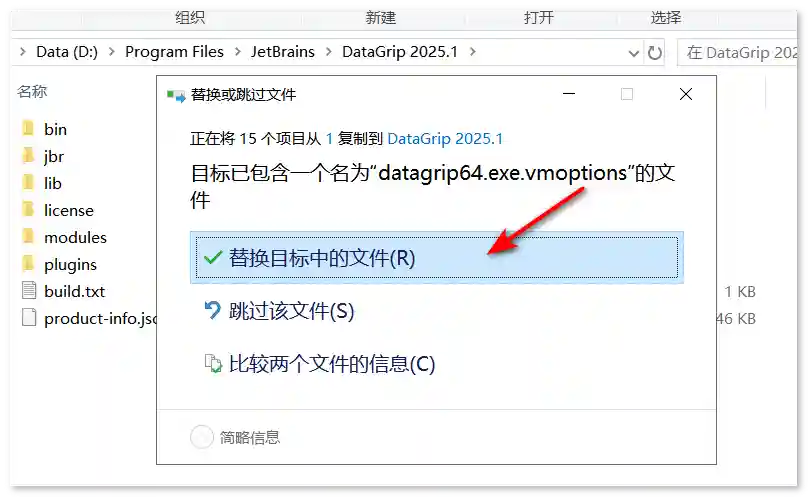Click the jbr folder icon
Image resolution: width=808 pixels, height=497 pixels.
(29, 155)
